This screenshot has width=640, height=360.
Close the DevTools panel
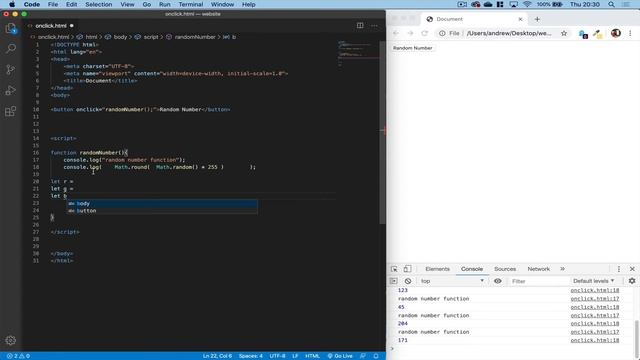tap(632, 269)
